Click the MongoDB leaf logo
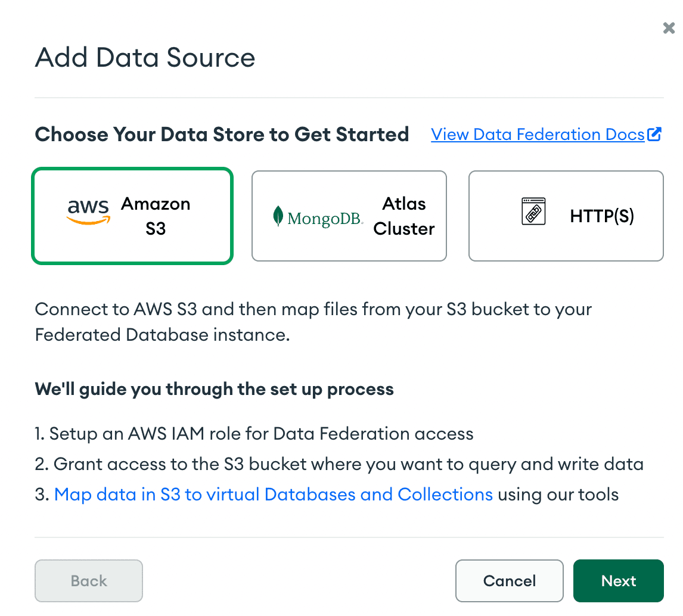The image size is (683, 616). [278, 216]
